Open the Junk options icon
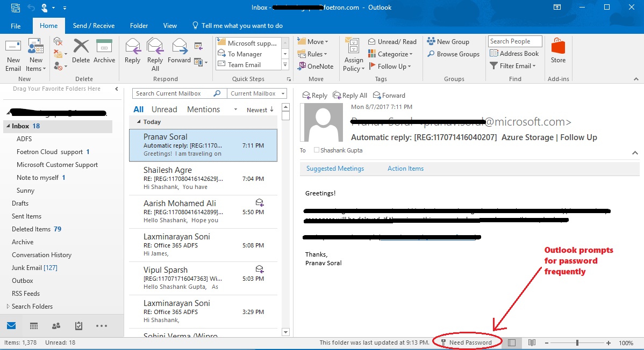644x350 pixels. pos(59,66)
